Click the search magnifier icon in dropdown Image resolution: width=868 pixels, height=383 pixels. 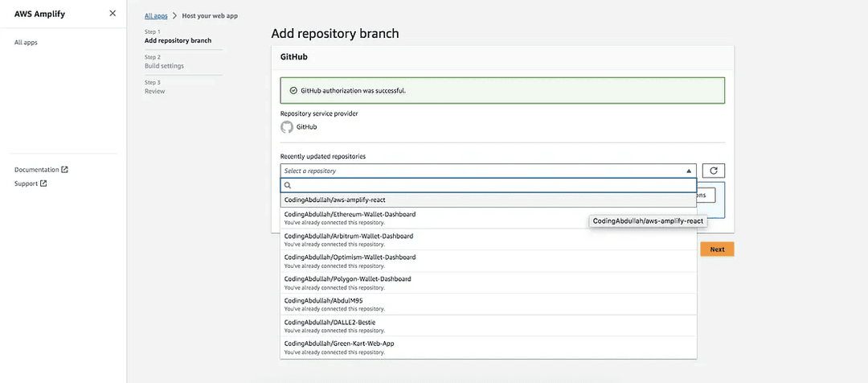point(288,185)
